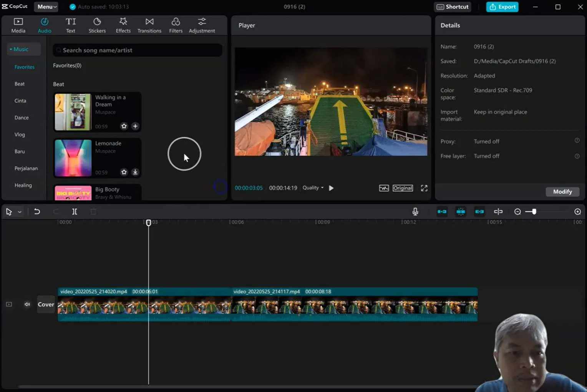Choose the Select pointer tool
Viewport: 587px width, 392px height.
coord(9,211)
